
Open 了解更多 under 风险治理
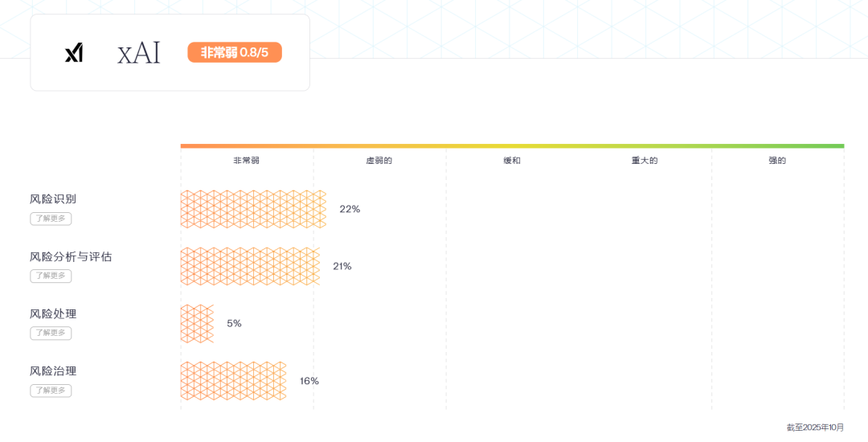click(51, 391)
